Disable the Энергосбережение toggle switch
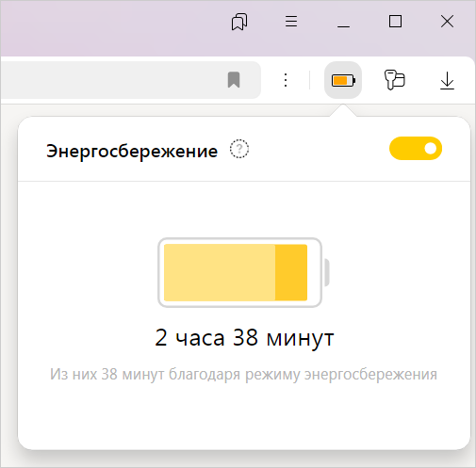This screenshot has height=468, width=476. [x=416, y=149]
